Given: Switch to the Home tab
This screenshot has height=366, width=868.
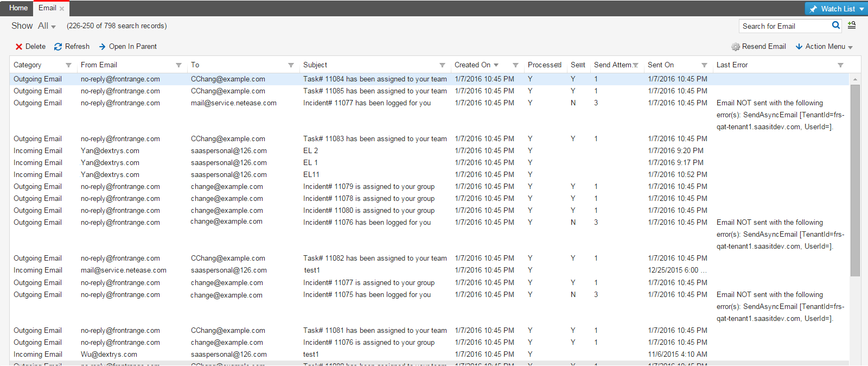Looking at the screenshot, I should tap(18, 8).
